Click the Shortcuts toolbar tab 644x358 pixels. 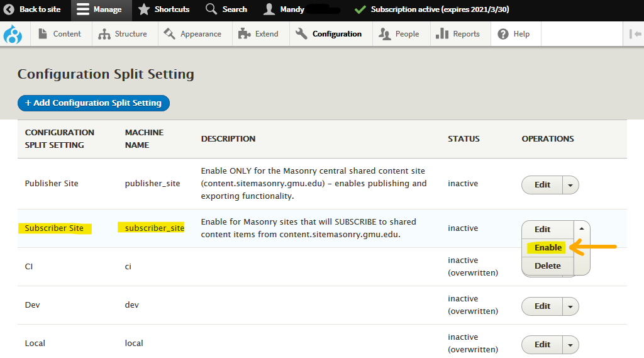tap(165, 9)
